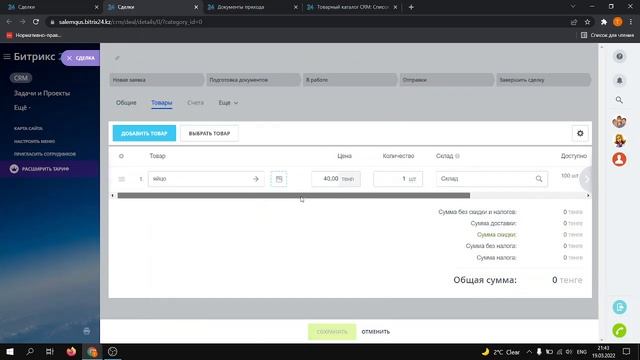Open Настроить меню link
The image size is (640, 360).
tap(34, 141)
